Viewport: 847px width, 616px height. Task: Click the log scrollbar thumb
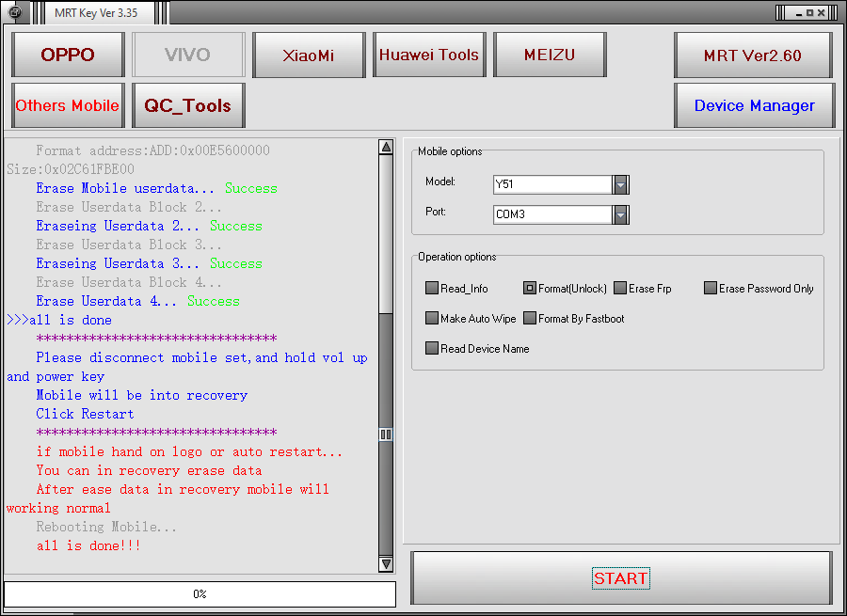386,434
